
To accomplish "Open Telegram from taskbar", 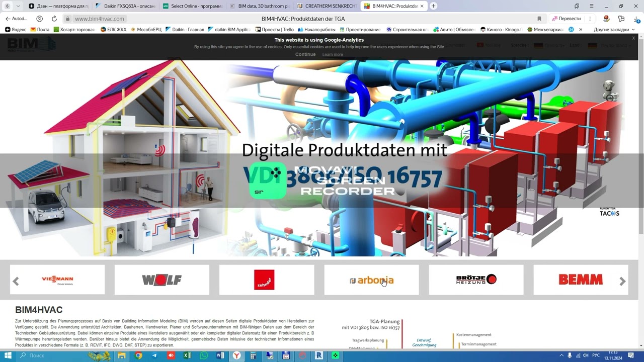I will click(154, 355).
